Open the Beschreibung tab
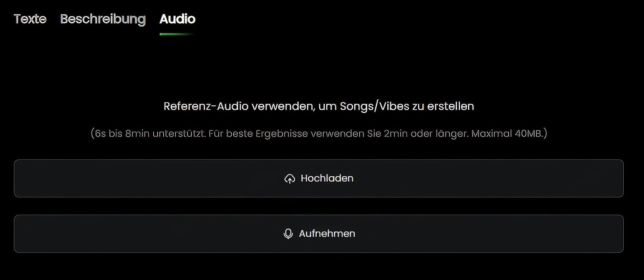644x280 pixels. click(x=103, y=19)
